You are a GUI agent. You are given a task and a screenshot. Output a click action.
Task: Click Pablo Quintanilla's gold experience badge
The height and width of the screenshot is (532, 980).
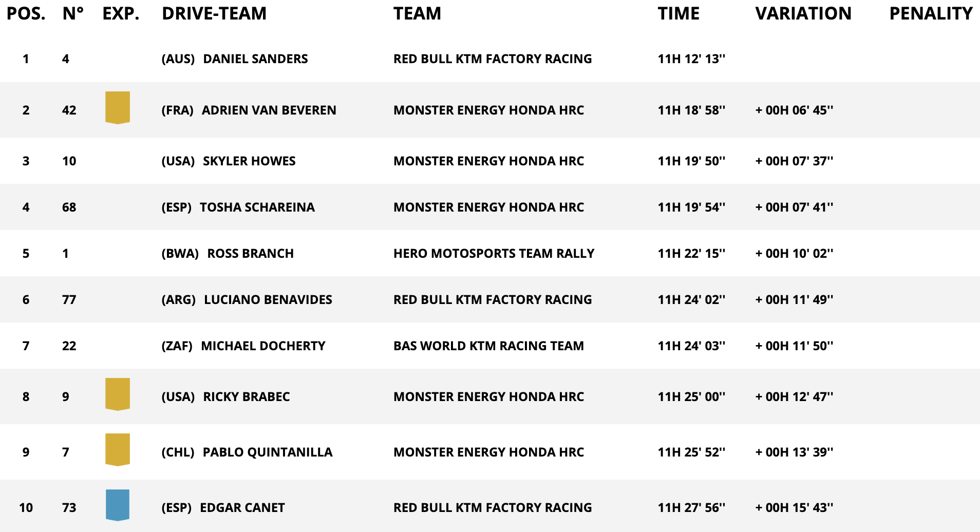(117, 449)
